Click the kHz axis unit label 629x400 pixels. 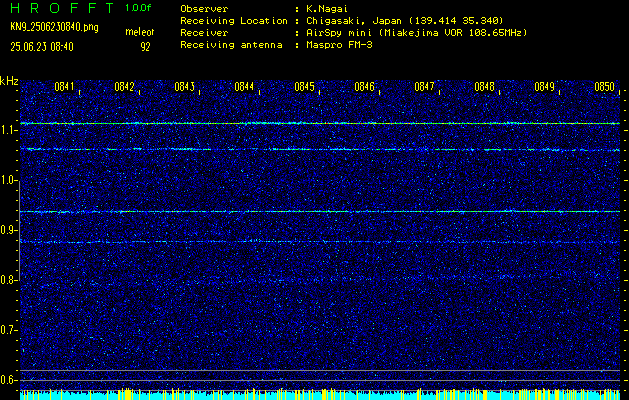coord(9,81)
